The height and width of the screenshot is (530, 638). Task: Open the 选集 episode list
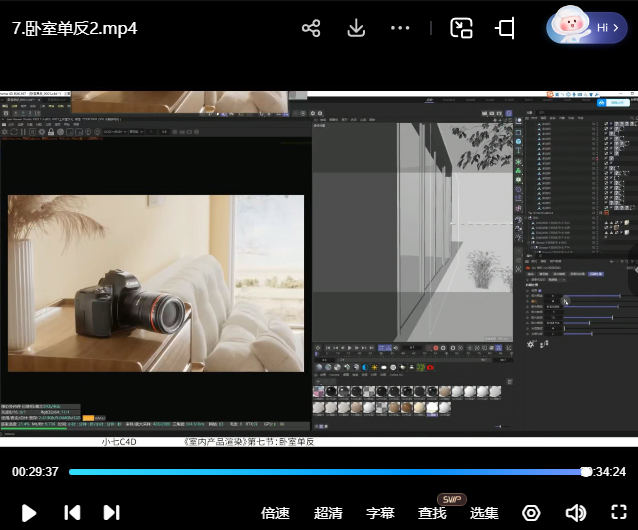tap(484, 513)
